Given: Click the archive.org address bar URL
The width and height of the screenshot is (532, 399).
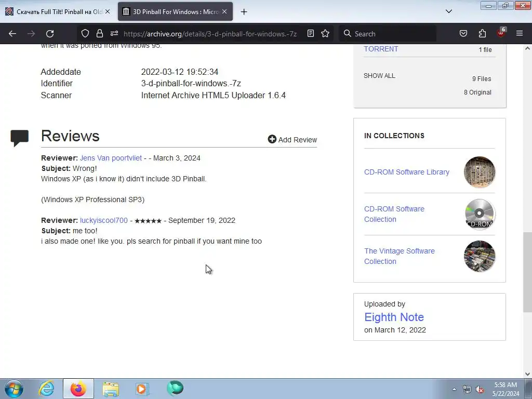Looking at the screenshot, I should (x=210, y=34).
